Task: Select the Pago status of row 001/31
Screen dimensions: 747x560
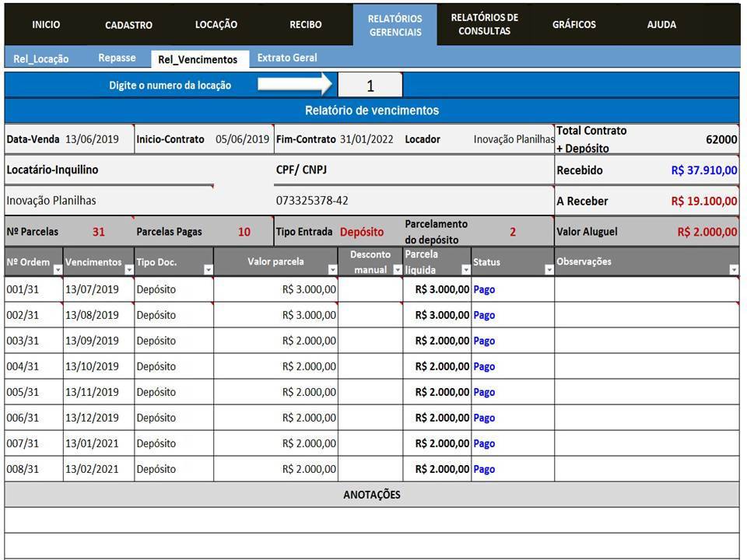Action: (x=484, y=289)
